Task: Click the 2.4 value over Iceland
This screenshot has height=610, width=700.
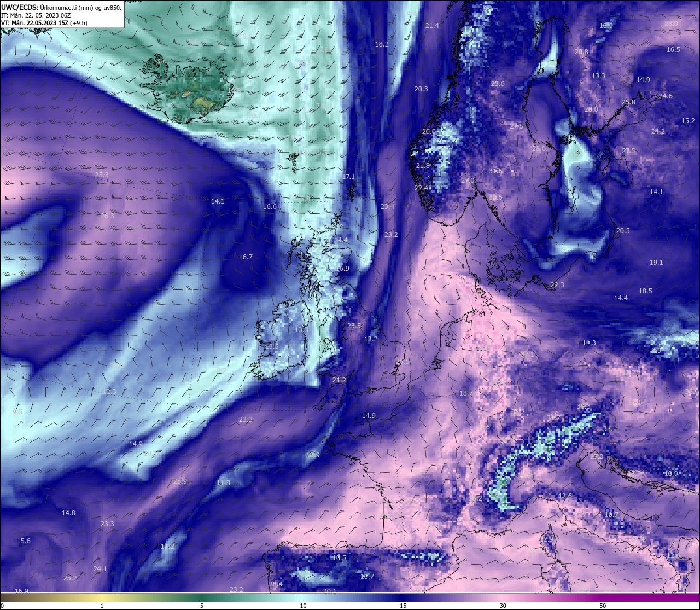Action: 186,94
